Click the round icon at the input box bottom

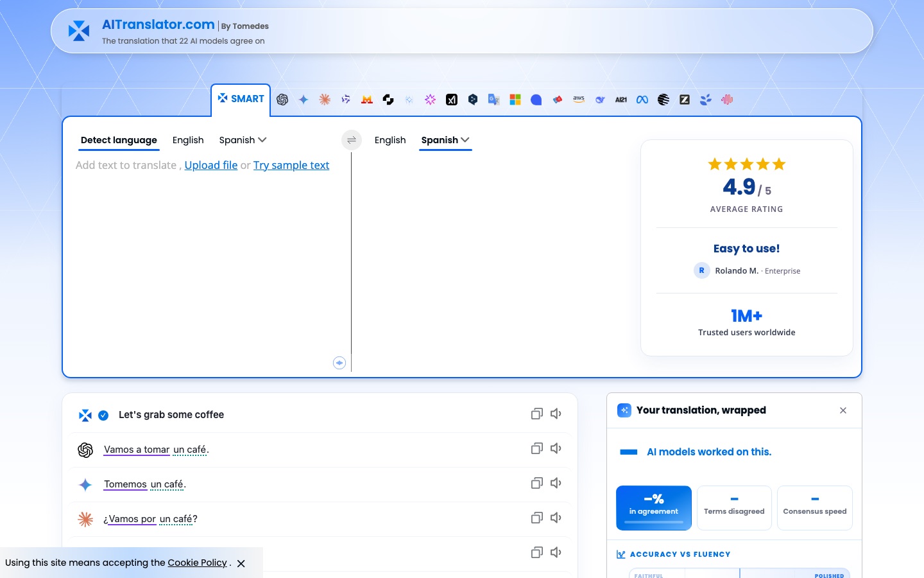point(339,363)
